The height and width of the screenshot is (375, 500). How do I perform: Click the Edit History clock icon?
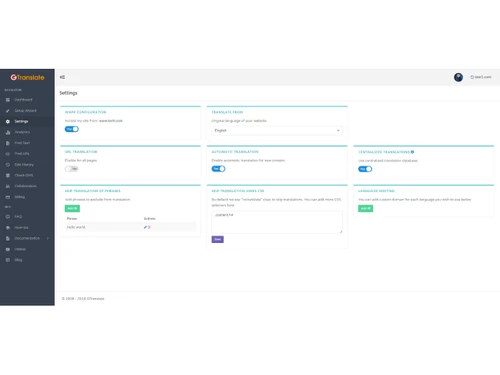coord(8,165)
